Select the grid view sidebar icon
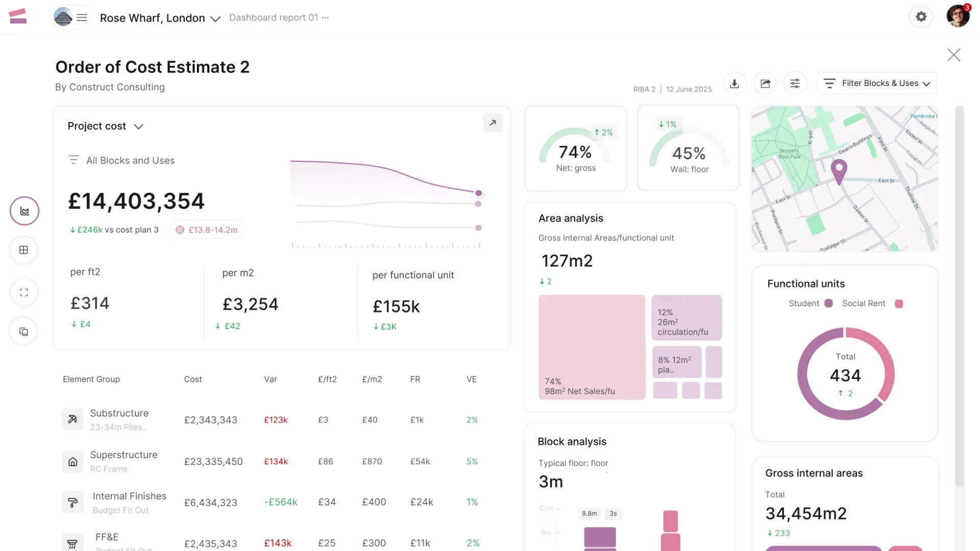The height and width of the screenshot is (551, 980). coord(24,250)
